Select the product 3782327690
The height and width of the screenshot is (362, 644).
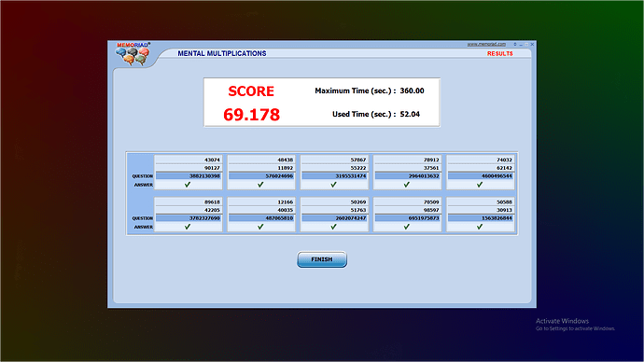204,218
